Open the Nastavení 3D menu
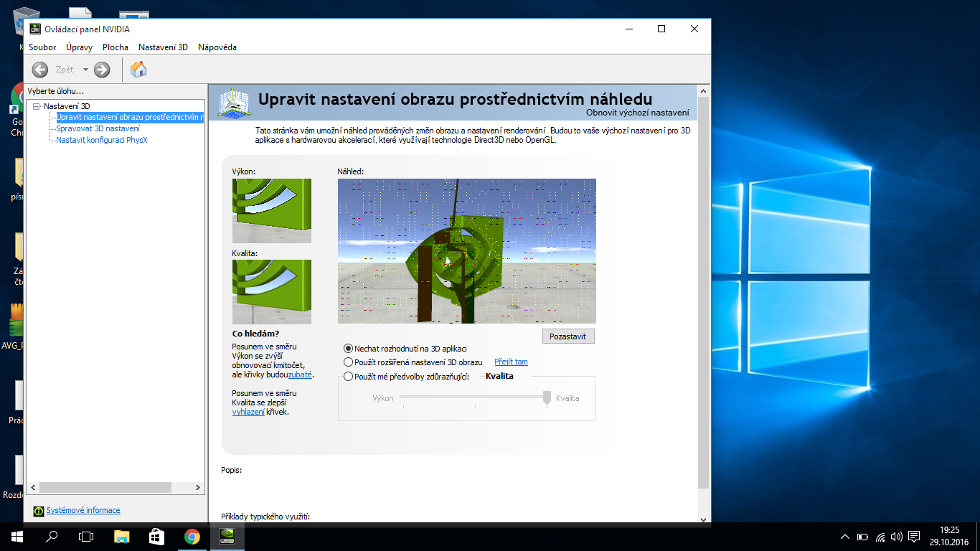Viewport: 980px width, 551px height. (x=163, y=47)
